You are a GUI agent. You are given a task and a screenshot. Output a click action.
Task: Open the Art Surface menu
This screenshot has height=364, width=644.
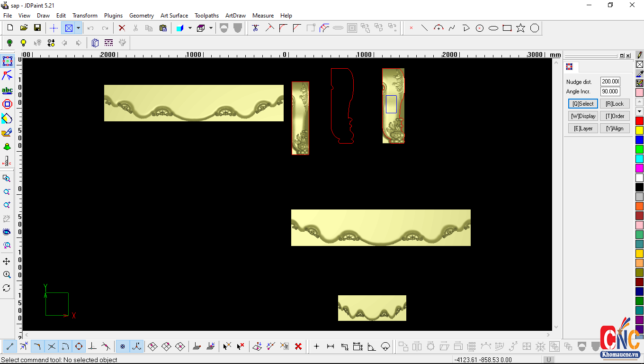(174, 15)
